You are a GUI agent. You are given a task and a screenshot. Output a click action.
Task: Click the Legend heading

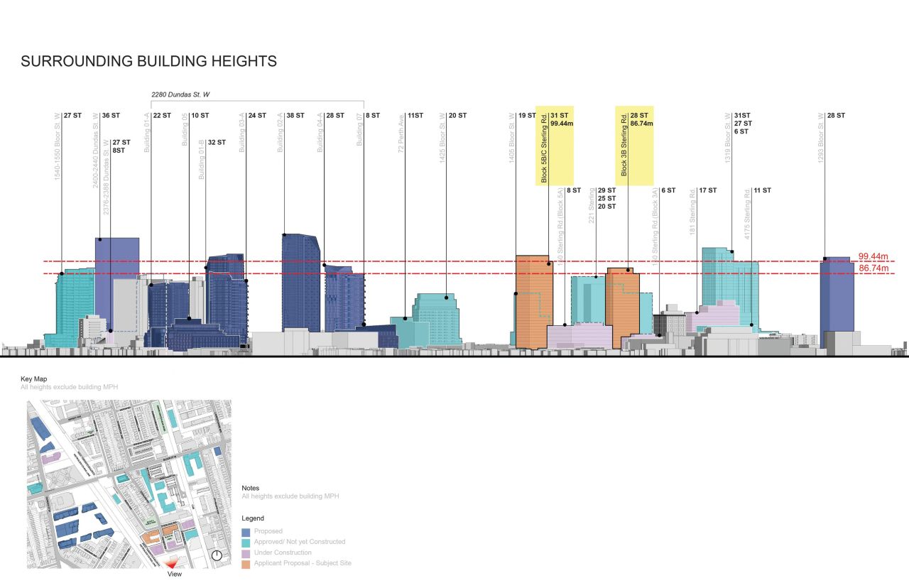click(253, 518)
